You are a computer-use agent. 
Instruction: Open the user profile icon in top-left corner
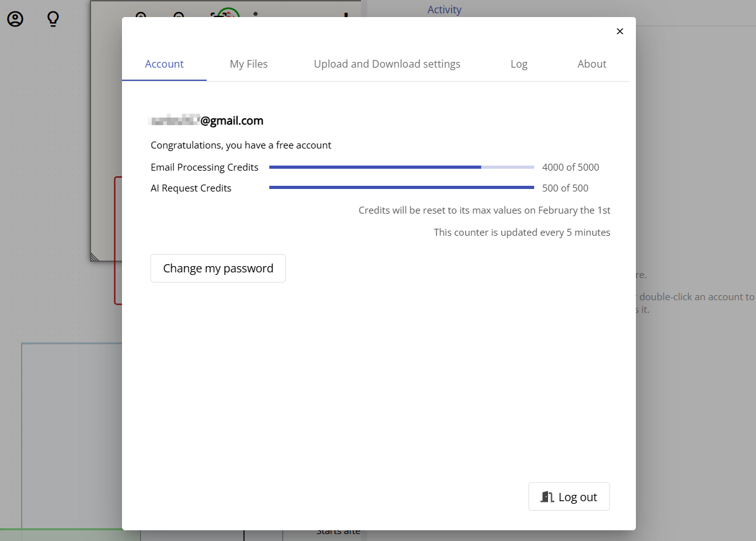(x=15, y=19)
